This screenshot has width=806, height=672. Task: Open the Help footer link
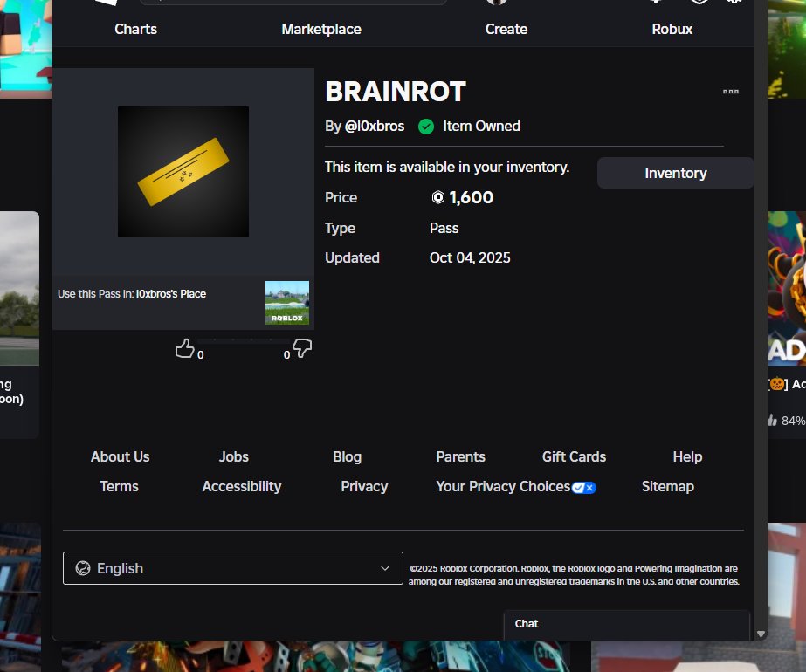click(687, 456)
